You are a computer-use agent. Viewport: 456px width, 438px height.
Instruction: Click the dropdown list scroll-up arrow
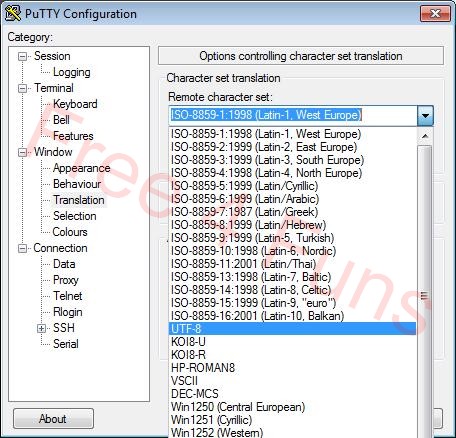tap(425, 136)
